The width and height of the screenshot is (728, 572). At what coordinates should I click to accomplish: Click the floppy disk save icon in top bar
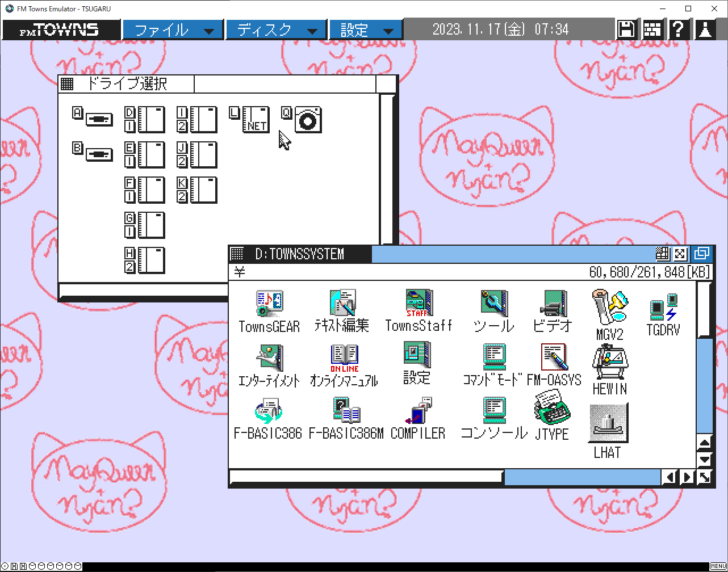tap(626, 30)
